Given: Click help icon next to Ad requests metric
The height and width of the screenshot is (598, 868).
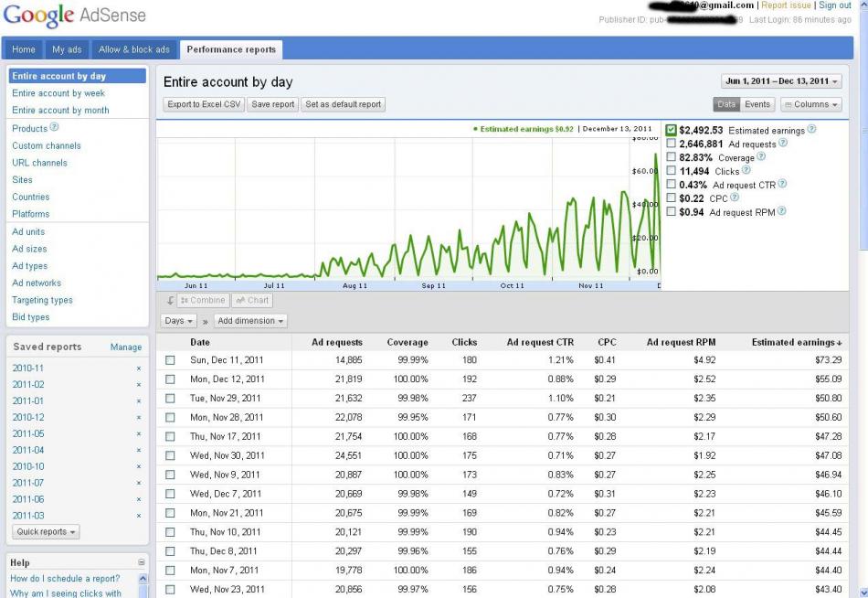Looking at the screenshot, I should point(783,143).
